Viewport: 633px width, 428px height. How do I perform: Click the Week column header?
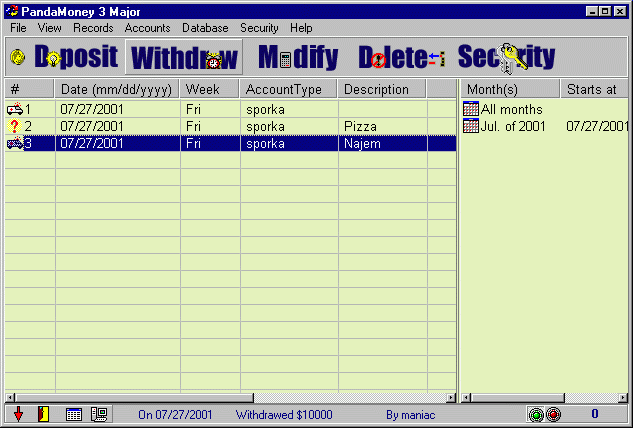(x=210, y=89)
